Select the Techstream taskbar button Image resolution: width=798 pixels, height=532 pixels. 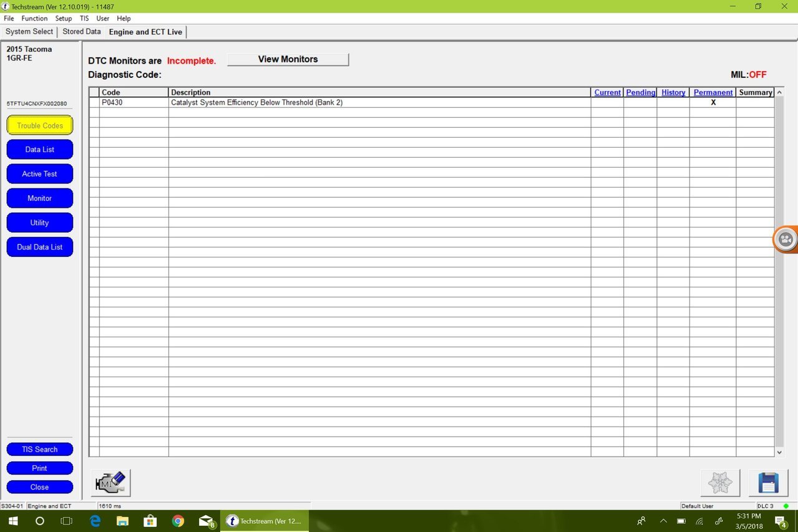[x=265, y=521]
